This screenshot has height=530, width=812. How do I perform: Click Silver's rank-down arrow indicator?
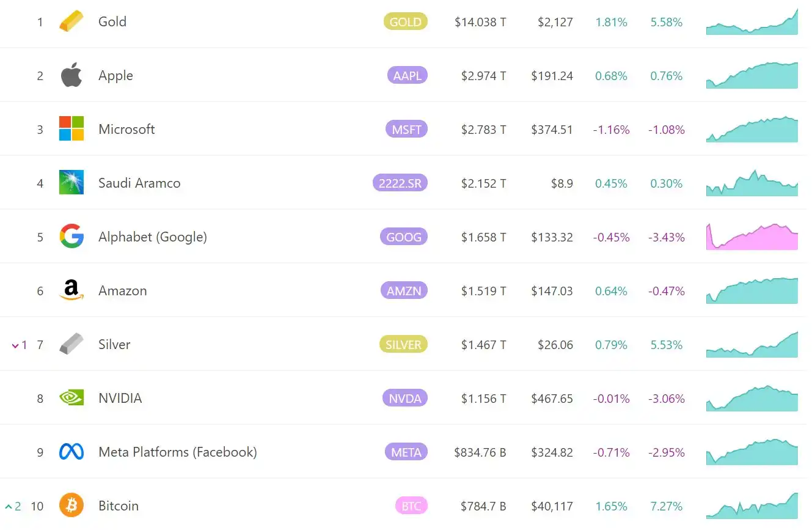pyautogui.click(x=16, y=345)
